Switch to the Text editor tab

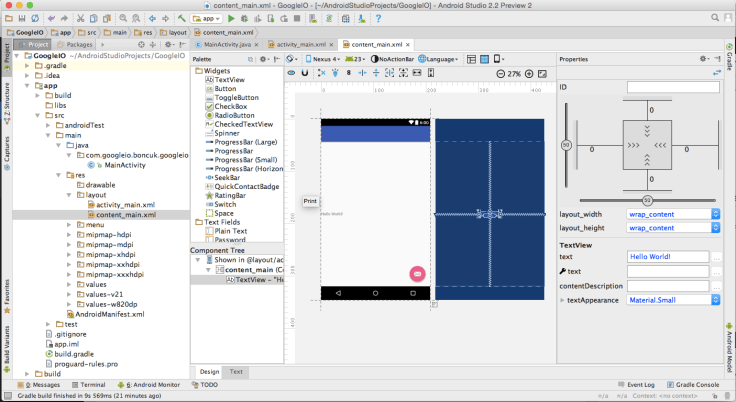coord(236,371)
